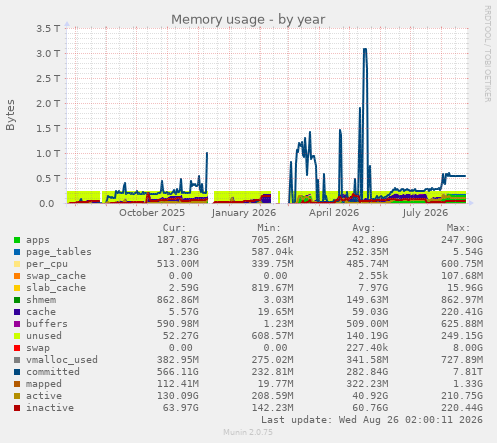Click the swap_cache orange legend swatch
Image resolution: width=497 pixels, height=443 pixels.
pyautogui.click(x=17, y=276)
